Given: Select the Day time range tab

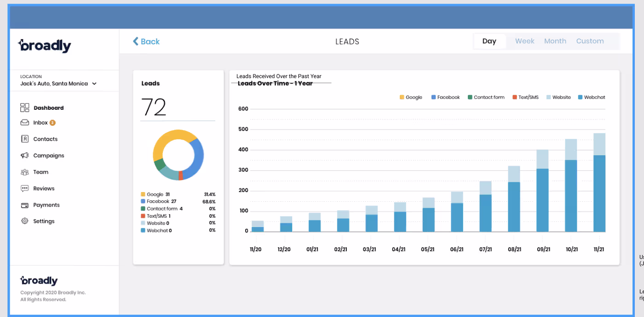Looking at the screenshot, I should click(x=489, y=41).
